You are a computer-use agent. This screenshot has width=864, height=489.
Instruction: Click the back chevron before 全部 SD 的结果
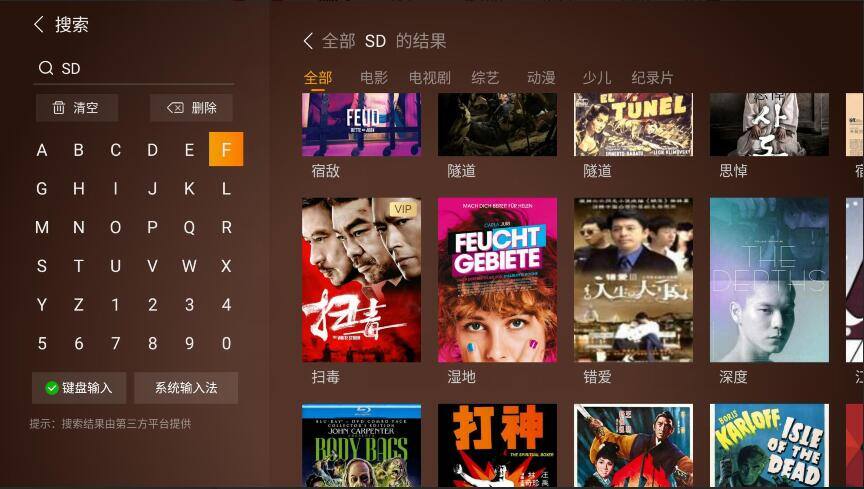(x=308, y=41)
